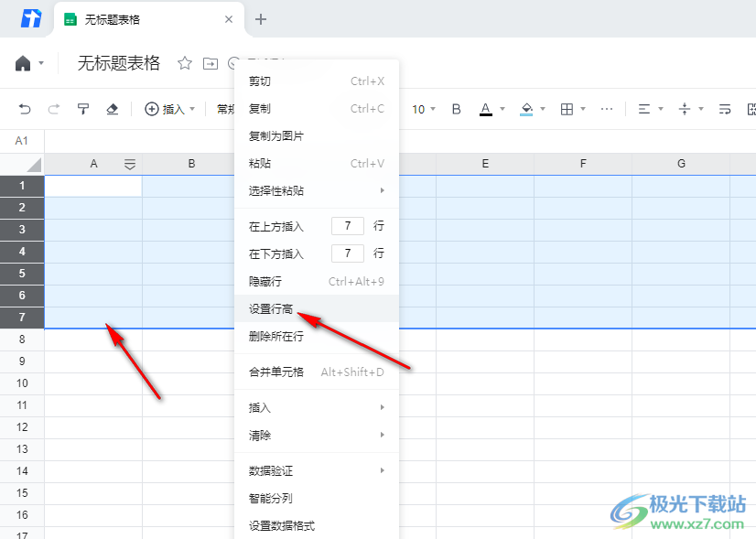
Task: Expand the vertical align dropdown arrow
Action: click(701, 110)
